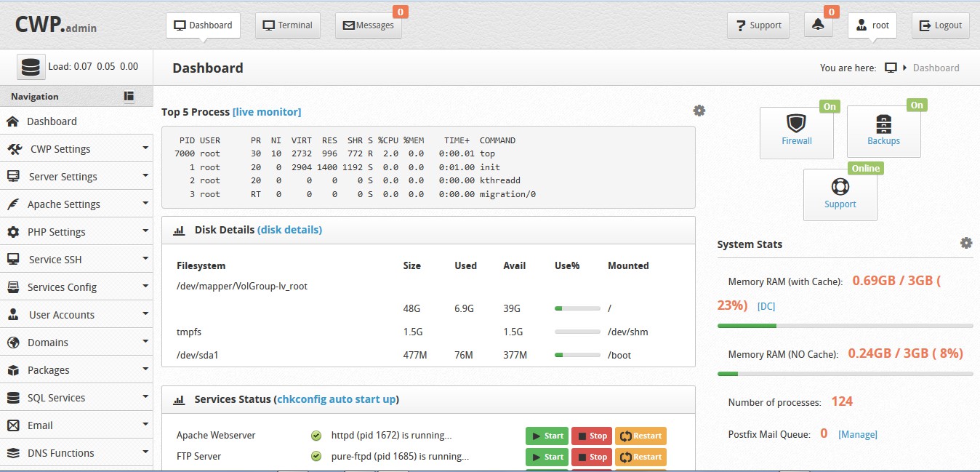Stop the Apache Webserver service

tap(592, 436)
